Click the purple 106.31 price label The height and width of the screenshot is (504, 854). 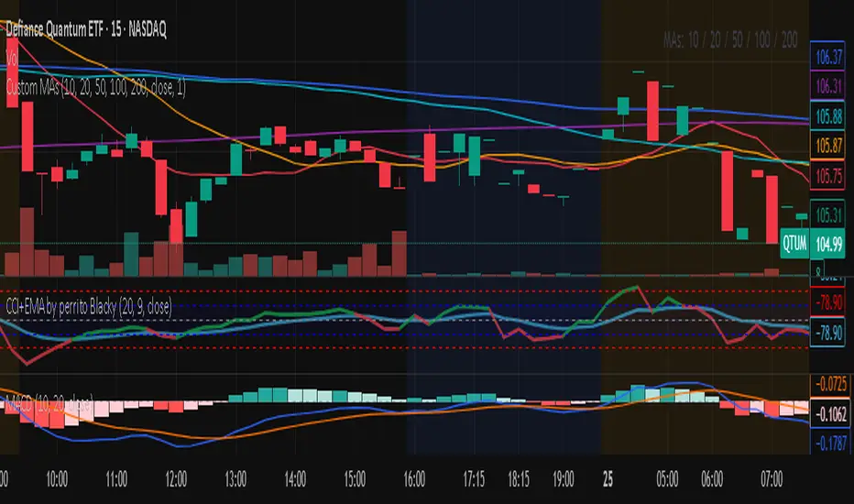pos(827,85)
